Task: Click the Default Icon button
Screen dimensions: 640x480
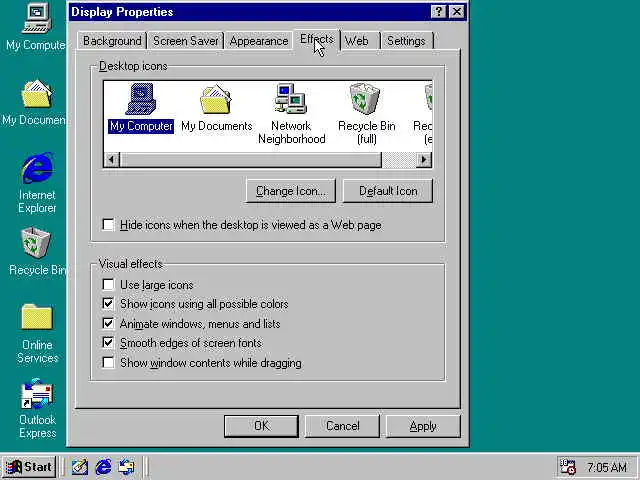Action: click(388, 191)
